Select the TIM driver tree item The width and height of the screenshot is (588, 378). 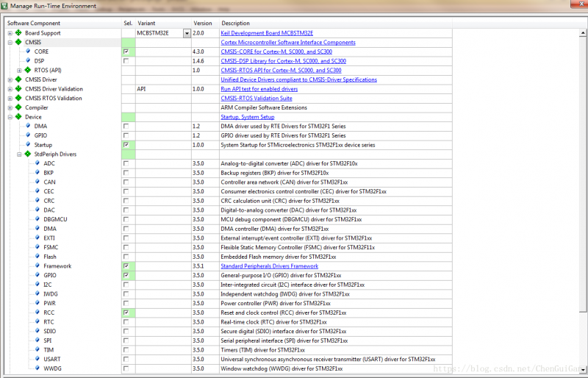pyautogui.click(x=49, y=349)
